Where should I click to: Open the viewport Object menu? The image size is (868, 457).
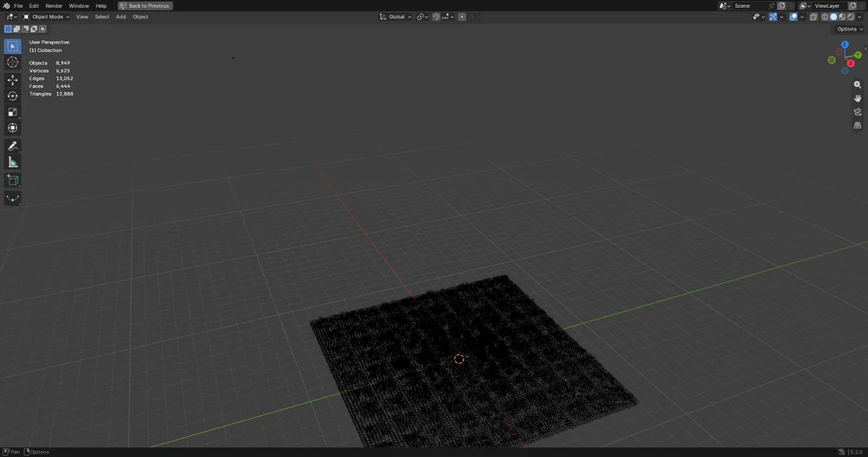140,17
